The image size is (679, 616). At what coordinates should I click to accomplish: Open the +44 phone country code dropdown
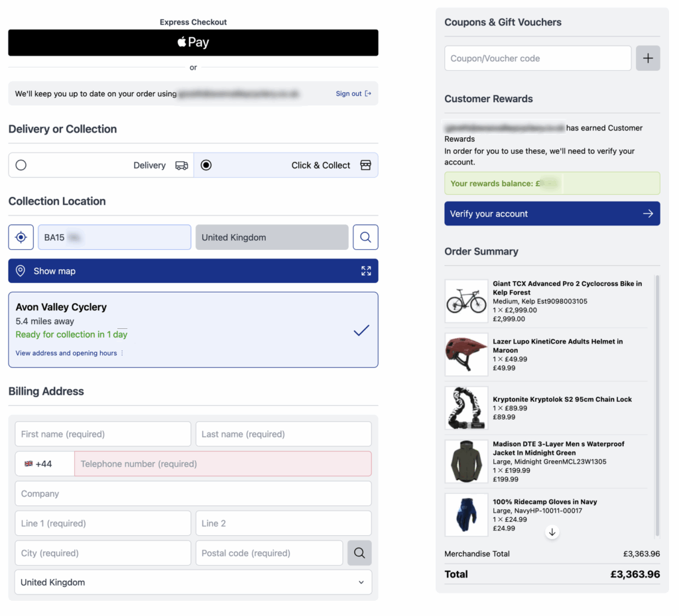coord(44,463)
